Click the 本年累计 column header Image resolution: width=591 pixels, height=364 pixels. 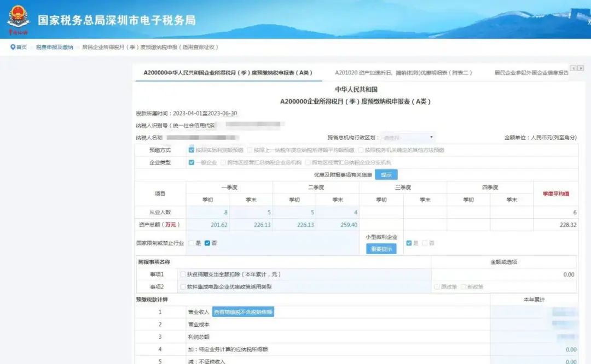click(x=534, y=300)
